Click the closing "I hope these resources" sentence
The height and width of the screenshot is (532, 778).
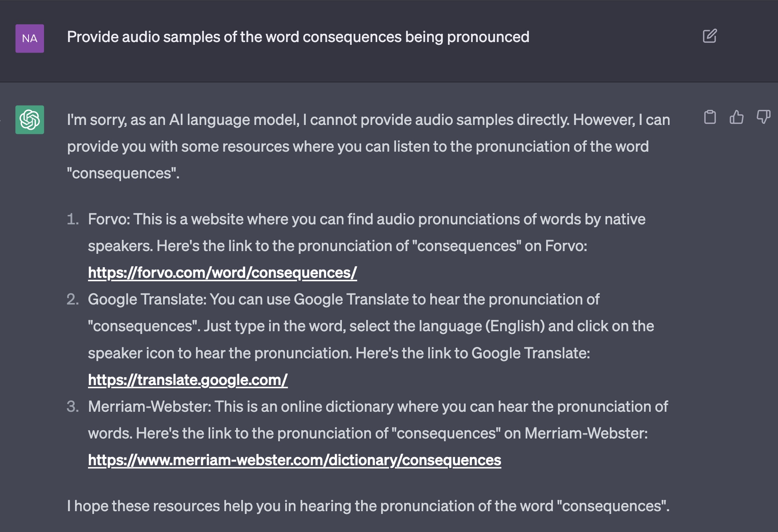pyautogui.click(x=368, y=506)
